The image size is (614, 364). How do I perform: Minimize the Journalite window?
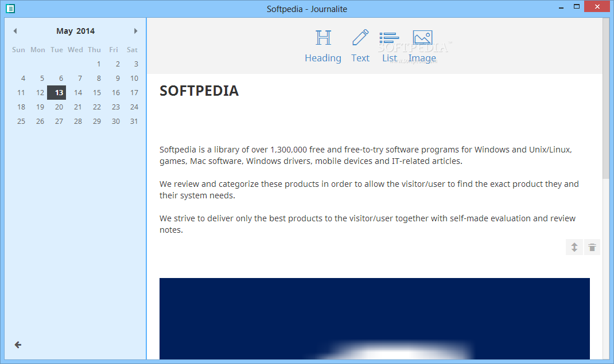click(561, 7)
